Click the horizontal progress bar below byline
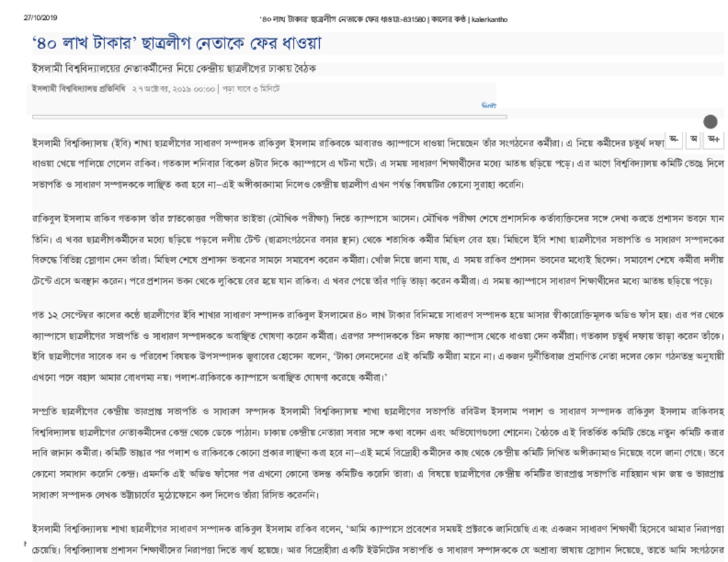Image resolution: width=728 pixels, height=562 pixels. pyautogui.click(x=269, y=117)
